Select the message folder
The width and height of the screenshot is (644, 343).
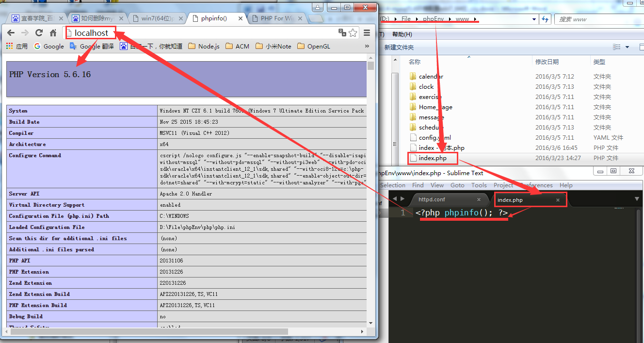431,117
